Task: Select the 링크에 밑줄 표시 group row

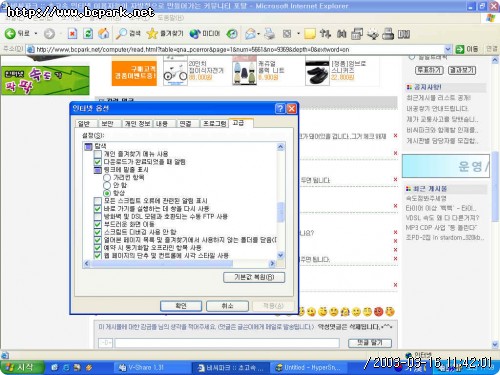Action: 121,170
